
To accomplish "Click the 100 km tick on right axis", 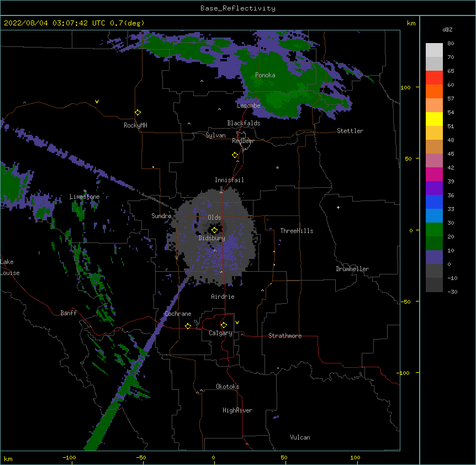I will (x=405, y=87).
